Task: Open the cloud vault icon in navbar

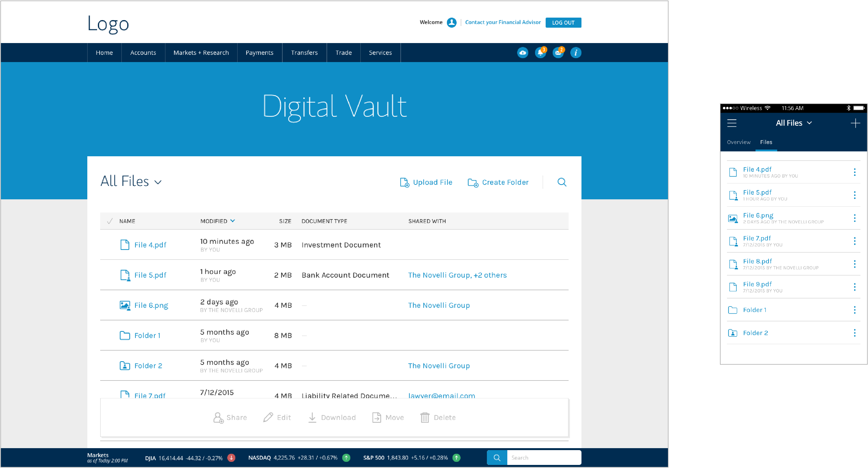Action: (523, 53)
